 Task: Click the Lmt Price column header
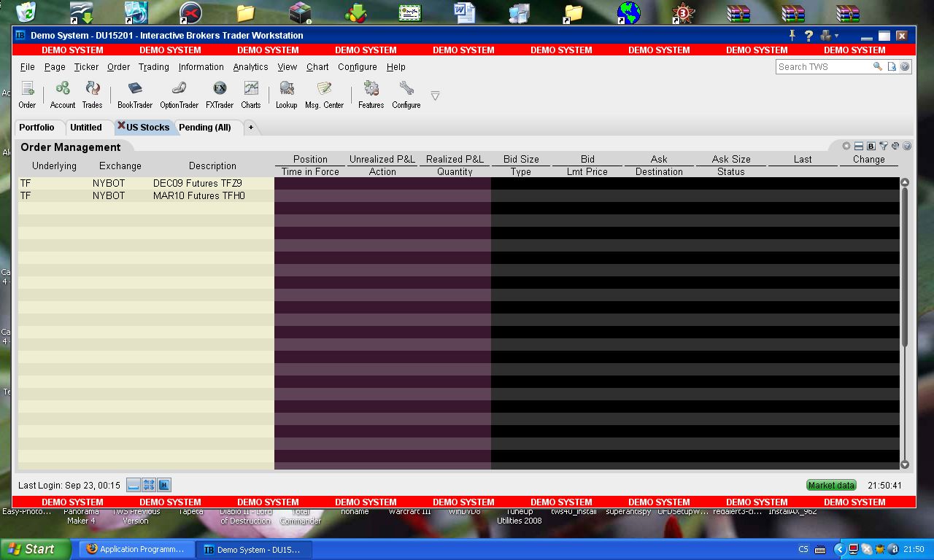click(587, 172)
